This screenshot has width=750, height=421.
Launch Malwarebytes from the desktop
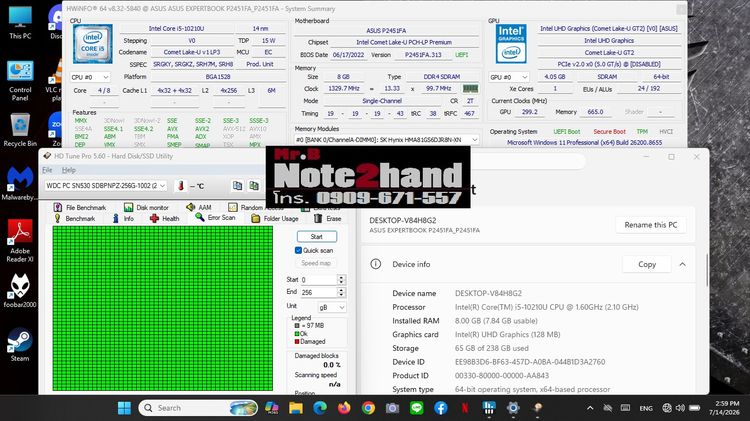click(x=19, y=184)
